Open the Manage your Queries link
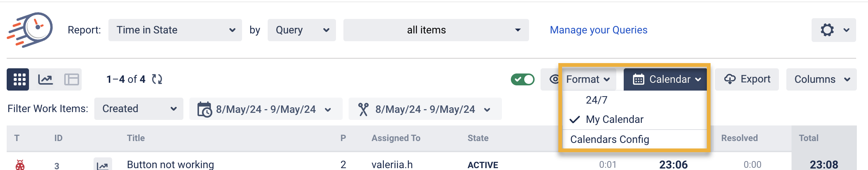The height and width of the screenshot is (170, 868). (598, 30)
